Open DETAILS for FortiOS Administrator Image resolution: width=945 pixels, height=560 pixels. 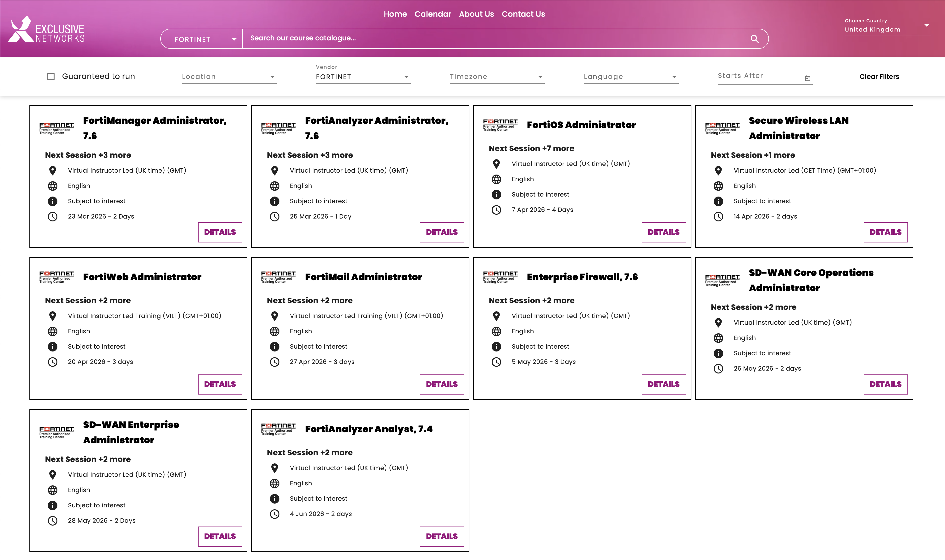(x=664, y=232)
